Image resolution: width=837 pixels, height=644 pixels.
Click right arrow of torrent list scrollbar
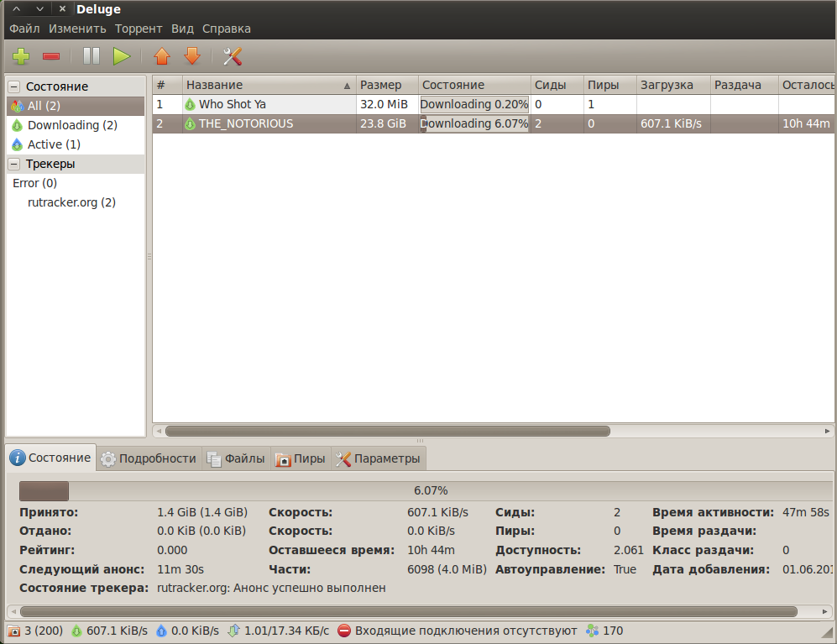pyautogui.click(x=828, y=431)
